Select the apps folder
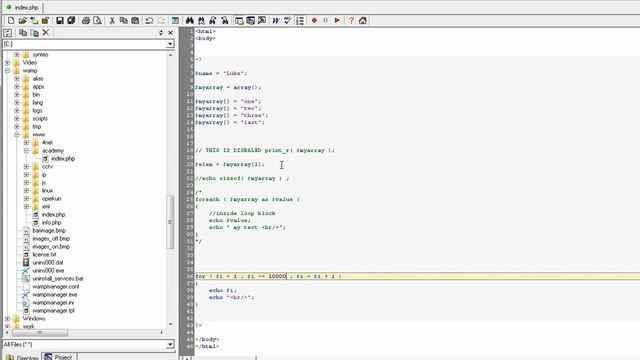640x360 pixels. click(x=38, y=87)
